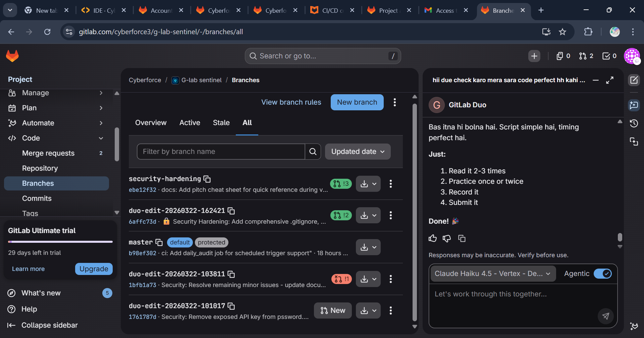Open duo-edit-20260322-103811 more actions menu
The height and width of the screenshot is (338, 644).
[x=391, y=279]
